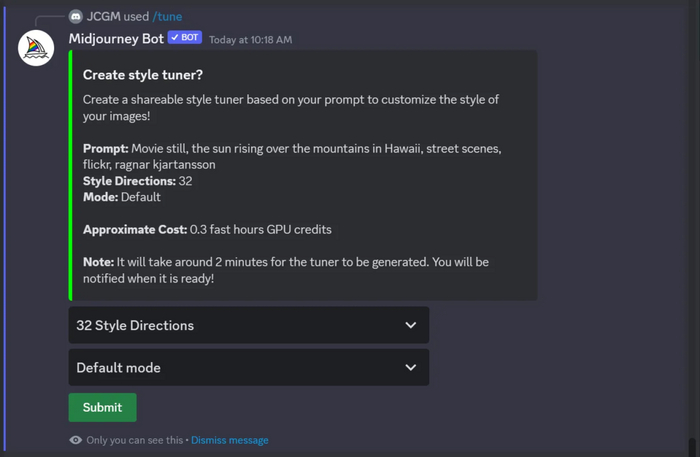Click the eye icon near visibility notice

click(x=76, y=440)
